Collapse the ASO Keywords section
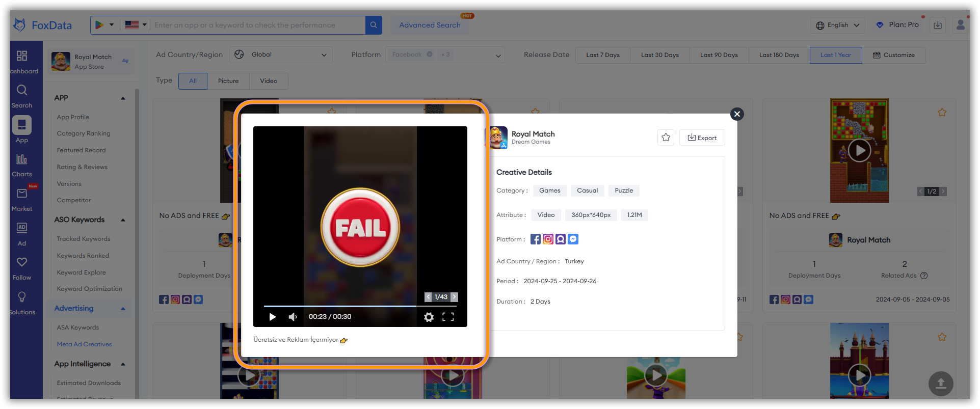980x409 pixels. pyautogui.click(x=123, y=220)
